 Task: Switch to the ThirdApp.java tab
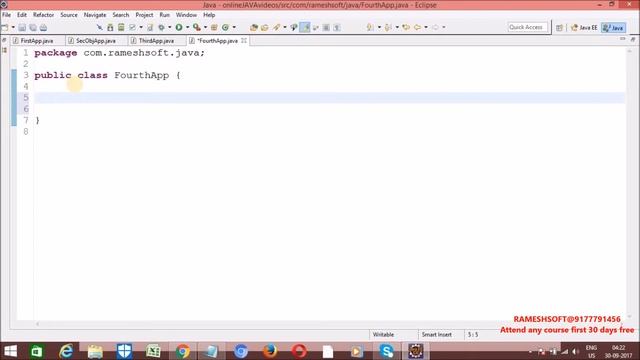156,41
